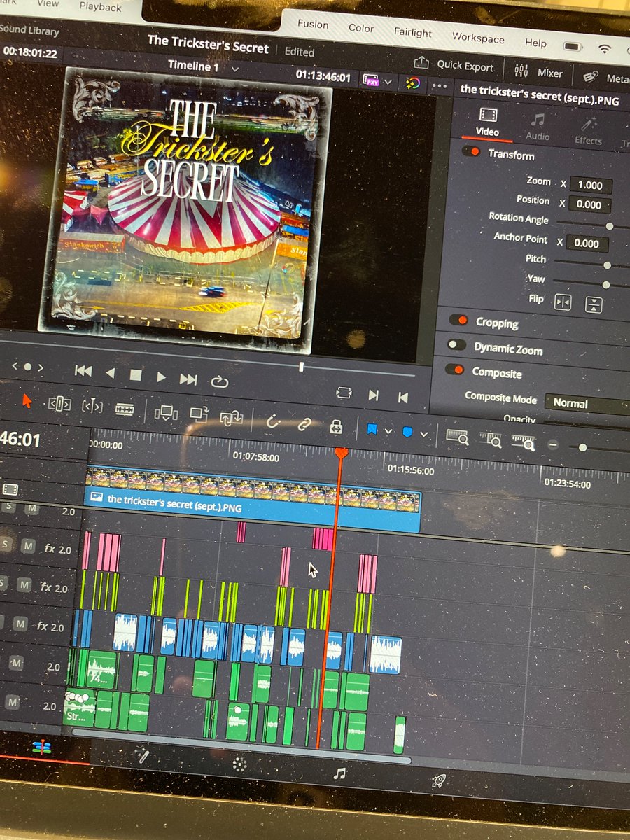The width and height of the screenshot is (630, 840).
Task: Toggle the Loop playback button
Action: 219,381
